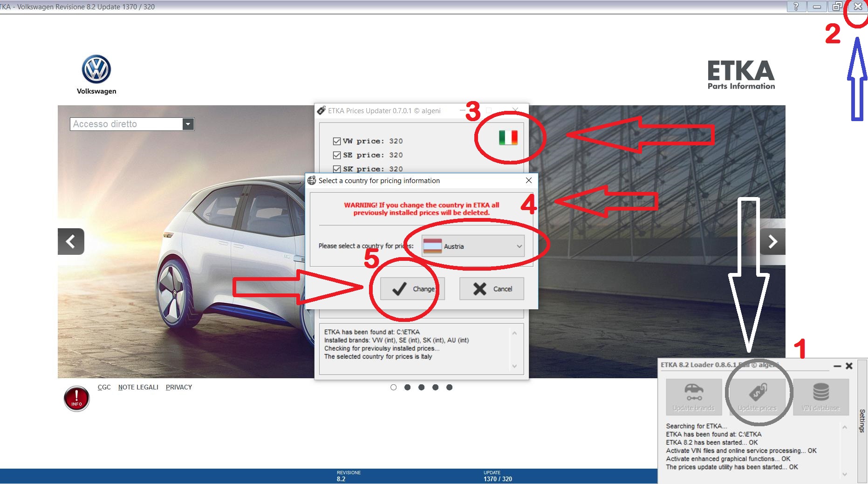Open the VIN database icon
This screenshot has width=868, height=484.
coord(821,397)
